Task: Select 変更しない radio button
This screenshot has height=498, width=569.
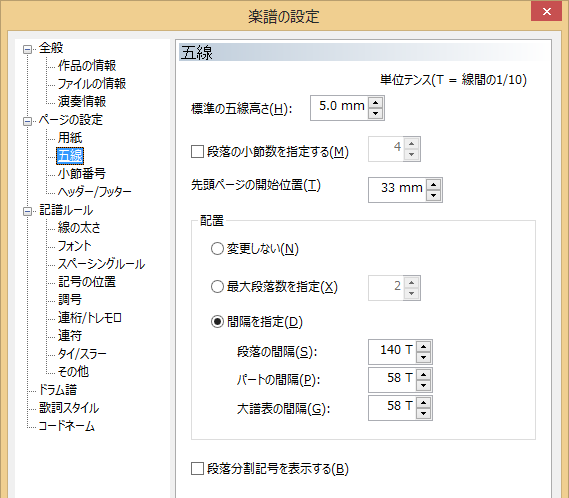Action: point(217,249)
